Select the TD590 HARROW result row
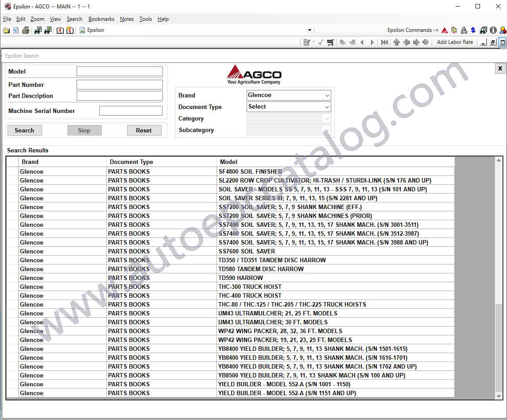Screen dimensions: 507x420 (240, 278)
